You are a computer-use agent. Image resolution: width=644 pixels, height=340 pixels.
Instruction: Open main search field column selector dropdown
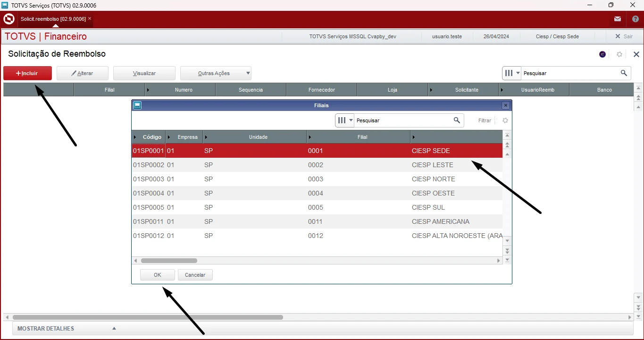(512, 73)
